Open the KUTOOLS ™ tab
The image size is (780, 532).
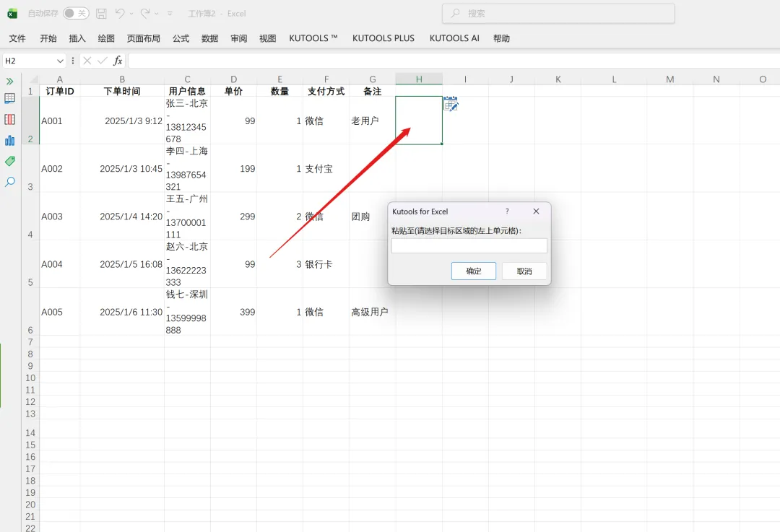(313, 38)
